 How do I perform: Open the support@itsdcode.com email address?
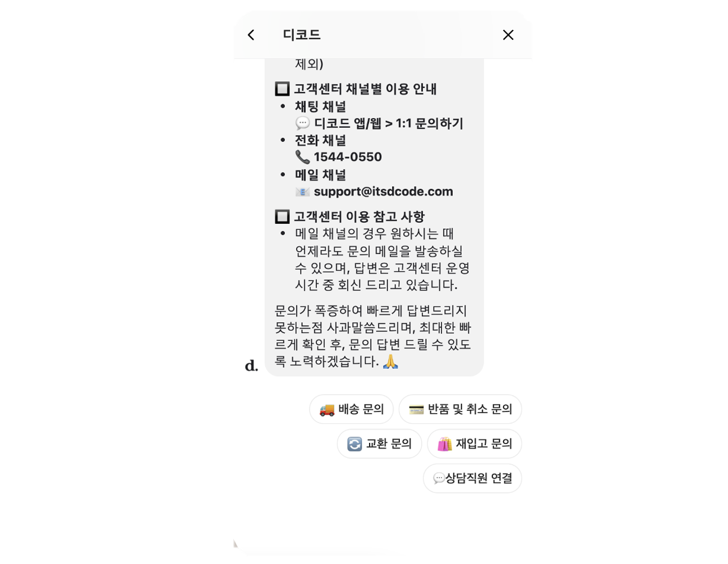(x=384, y=192)
